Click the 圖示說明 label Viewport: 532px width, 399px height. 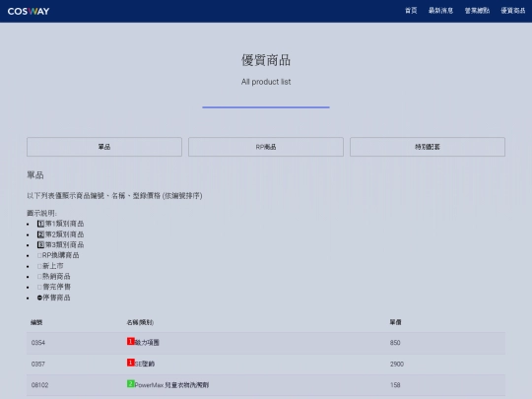[41, 213]
